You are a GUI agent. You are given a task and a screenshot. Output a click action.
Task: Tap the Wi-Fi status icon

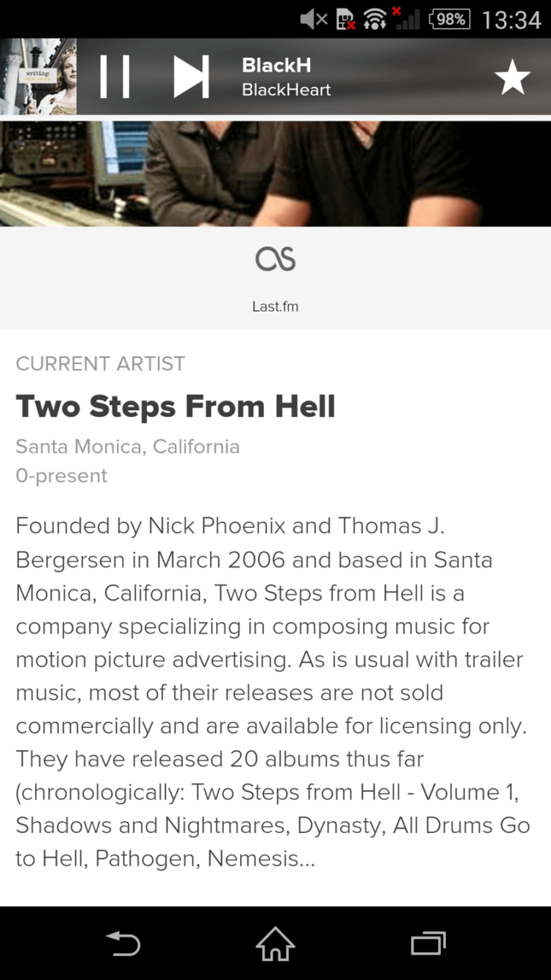[x=375, y=19]
